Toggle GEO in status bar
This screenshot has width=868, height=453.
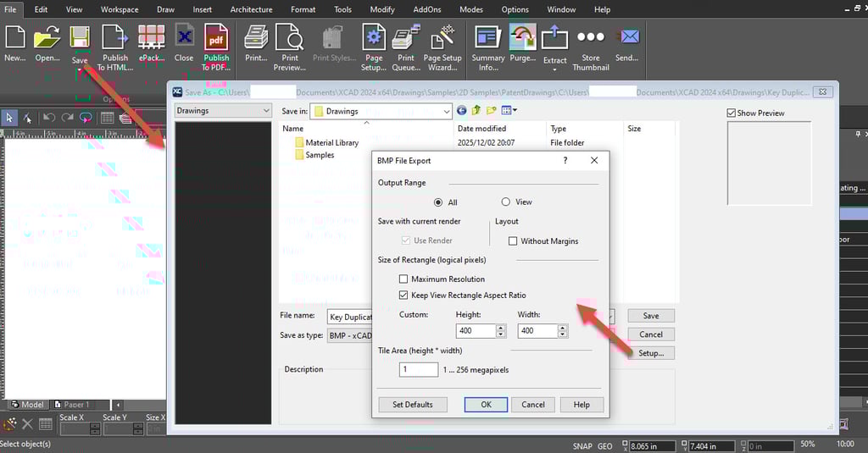tap(605, 446)
